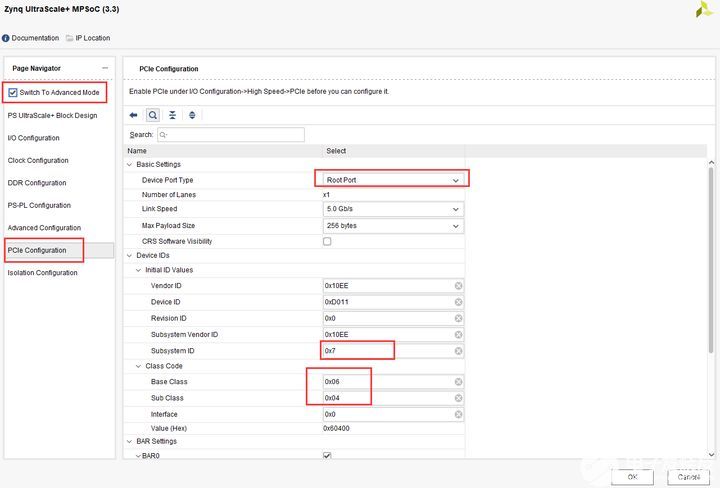Image resolution: width=720 pixels, height=488 pixels.
Task: Open PS UltraScale+ Block Design page
Action: pos(52,116)
